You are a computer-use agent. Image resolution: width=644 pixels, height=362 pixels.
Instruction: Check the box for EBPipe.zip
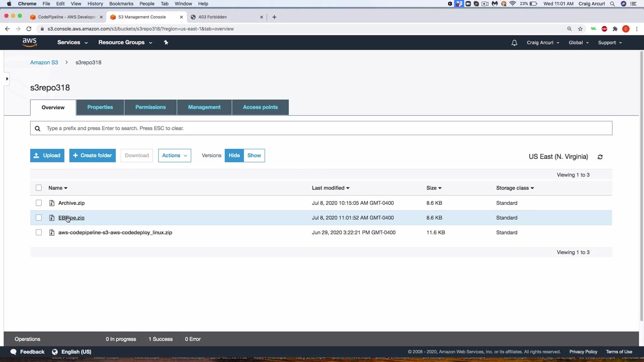(39, 218)
